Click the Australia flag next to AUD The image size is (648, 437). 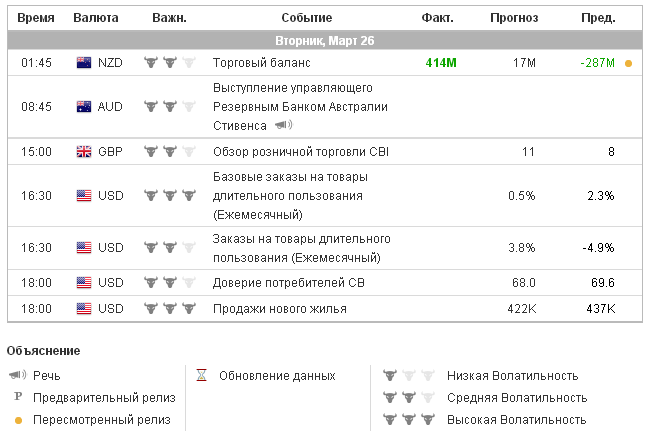pos(84,105)
